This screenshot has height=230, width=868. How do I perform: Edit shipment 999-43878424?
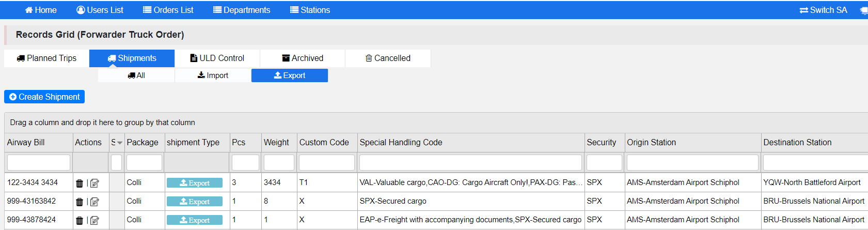coord(94,220)
